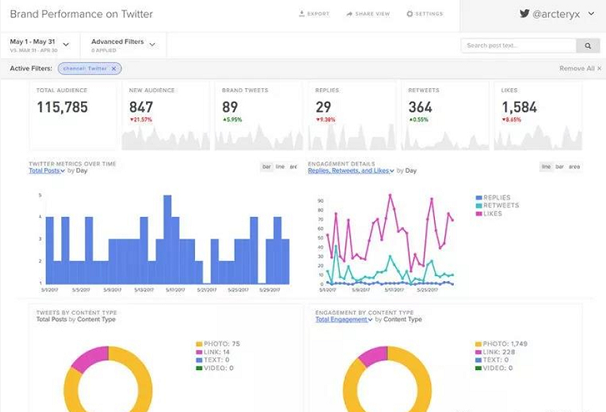This screenshot has height=412, width=606.
Task: Click the Share View arrow icon
Action: click(x=349, y=14)
